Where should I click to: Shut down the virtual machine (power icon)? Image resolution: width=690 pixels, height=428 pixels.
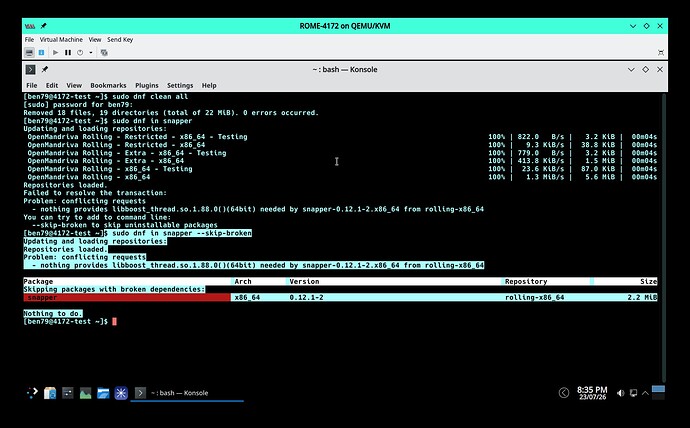(x=80, y=52)
